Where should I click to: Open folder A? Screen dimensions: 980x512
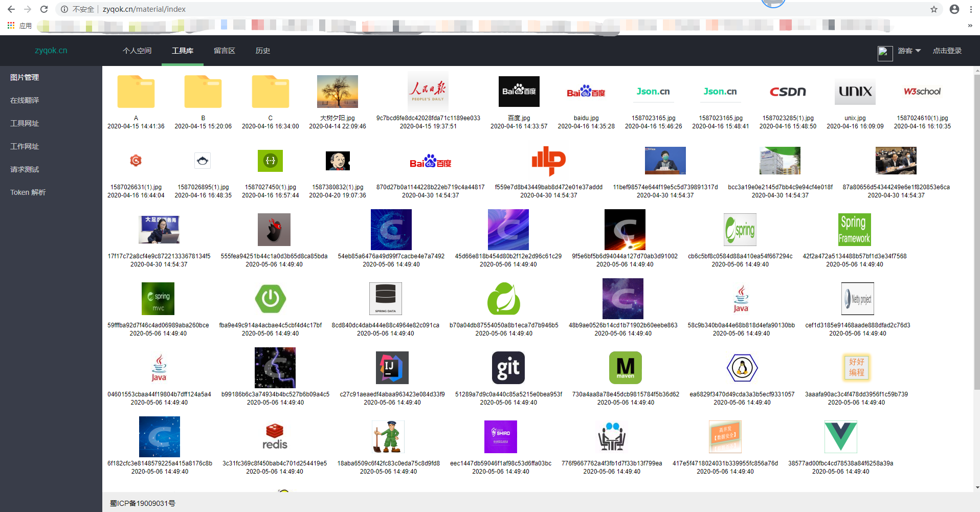point(136,92)
